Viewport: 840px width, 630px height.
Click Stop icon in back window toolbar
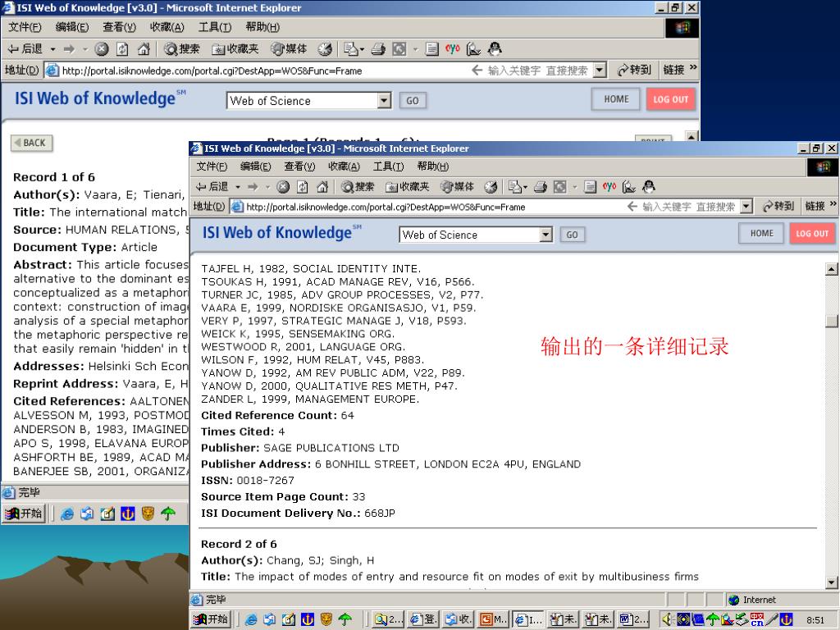(102, 49)
